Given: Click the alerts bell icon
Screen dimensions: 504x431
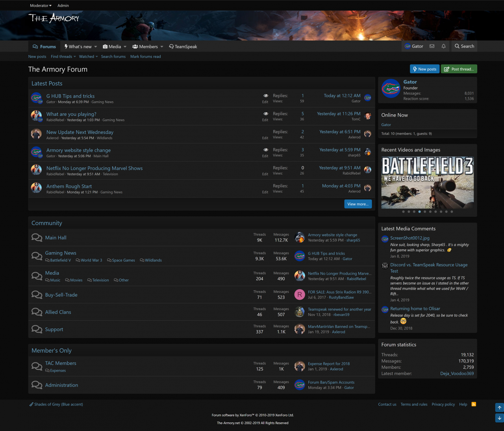Looking at the screenshot, I should pyautogui.click(x=443, y=46).
